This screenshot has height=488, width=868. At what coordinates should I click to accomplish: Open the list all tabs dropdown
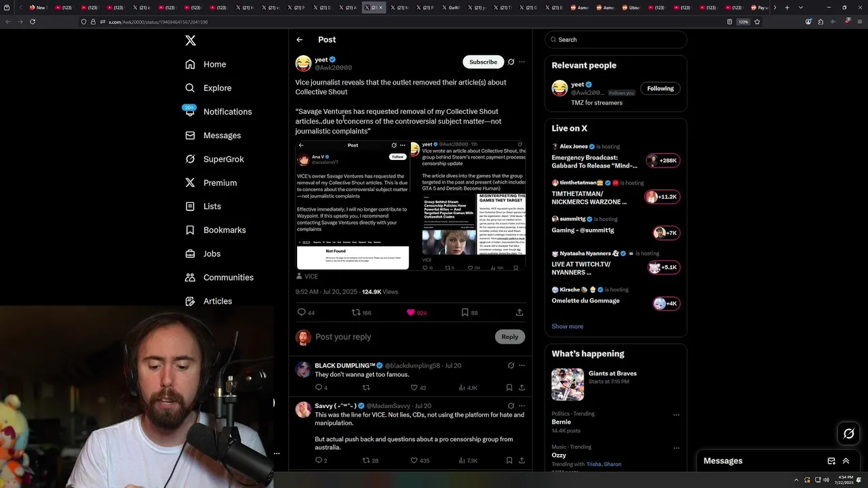point(801,7)
